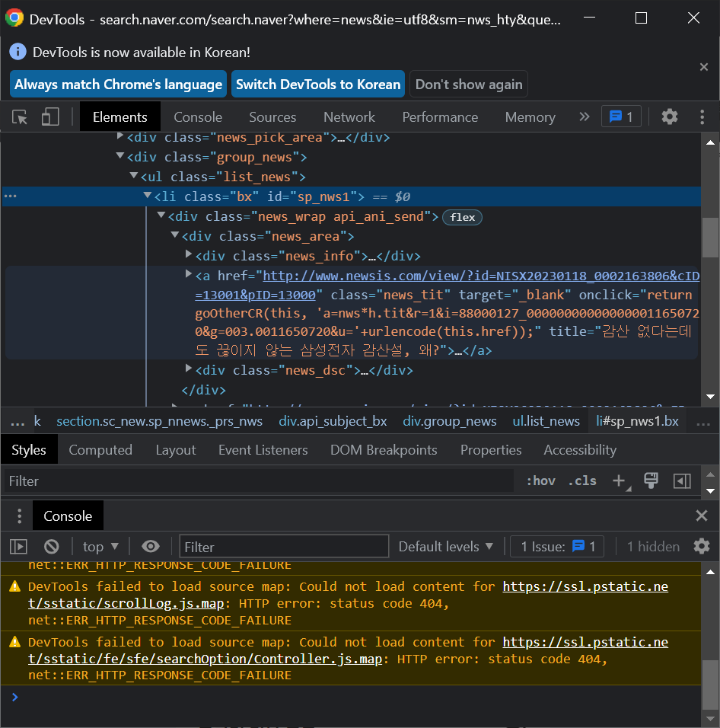The width and height of the screenshot is (720, 728).
Task: Click the Elements panel vertical scrollbar thumb
Action: [710, 238]
